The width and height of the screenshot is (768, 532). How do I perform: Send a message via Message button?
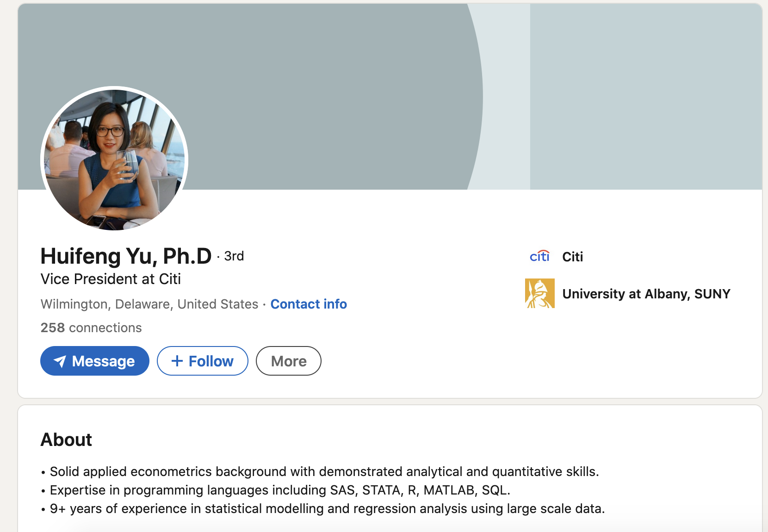(x=95, y=361)
